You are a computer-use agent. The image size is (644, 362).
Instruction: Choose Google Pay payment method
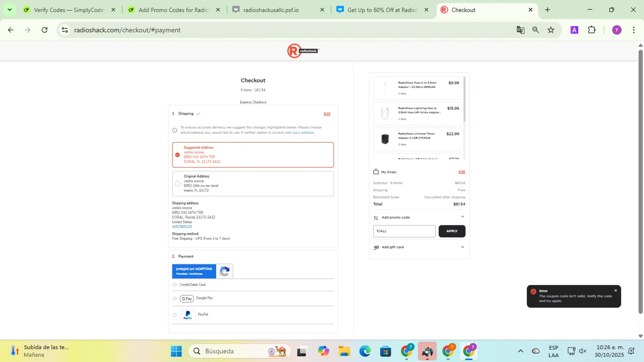(175, 298)
